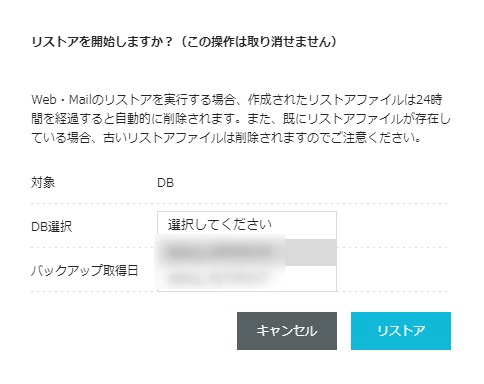Click the blue リストア button
This screenshot has width=484, height=384.
401,331
